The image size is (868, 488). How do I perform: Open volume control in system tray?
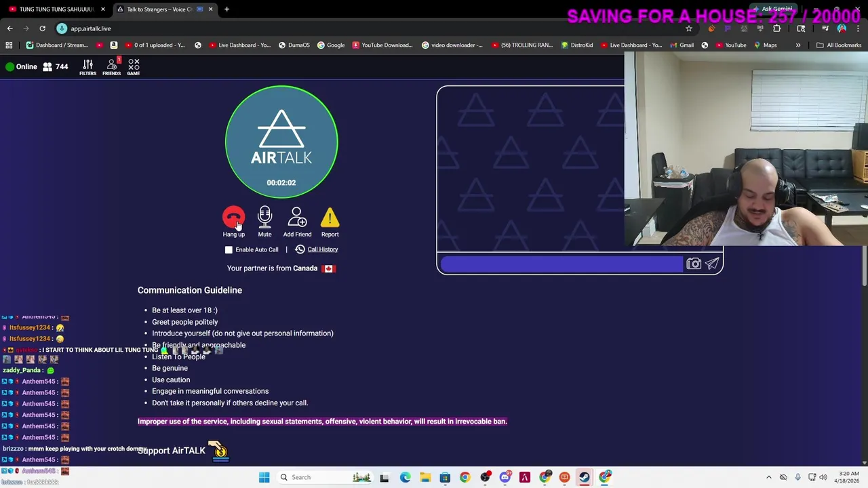(x=823, y=477)
